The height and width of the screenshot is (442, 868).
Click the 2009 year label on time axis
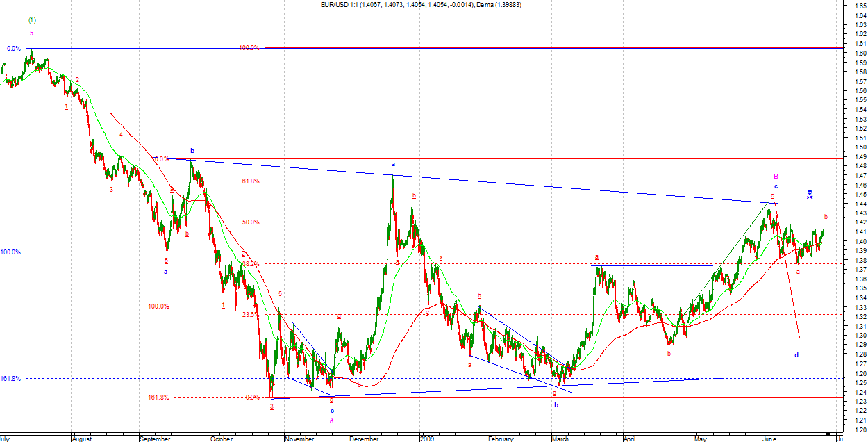pyautogui.click(x=426, y=439)
